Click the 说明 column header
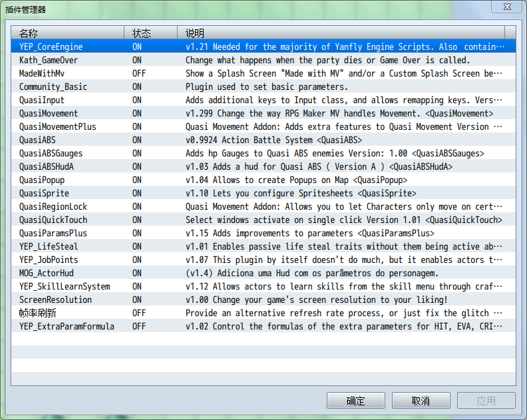The image size is (527, 420). 341,33
